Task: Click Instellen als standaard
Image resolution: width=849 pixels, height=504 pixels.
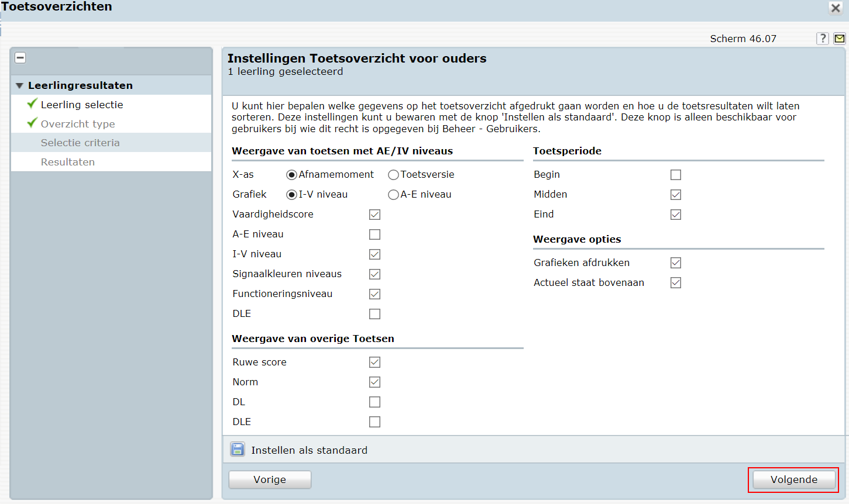Action: point(309,450)
